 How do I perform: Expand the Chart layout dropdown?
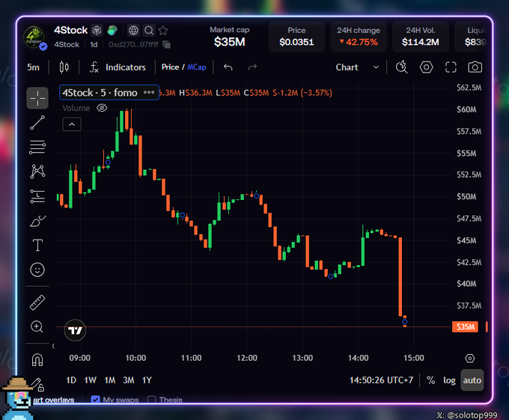[357, 67]
